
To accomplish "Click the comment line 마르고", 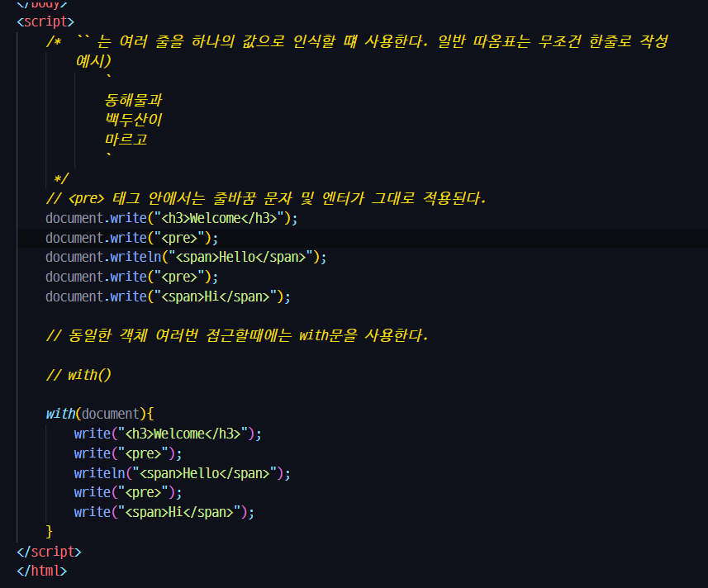I will tap(126, 140).
